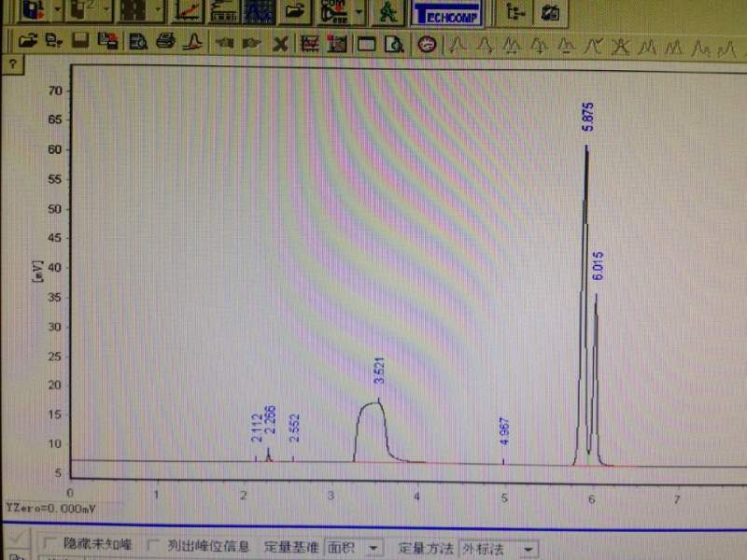
Task: Select the blue spectrum display icon
Action: (x=259, y=11)
